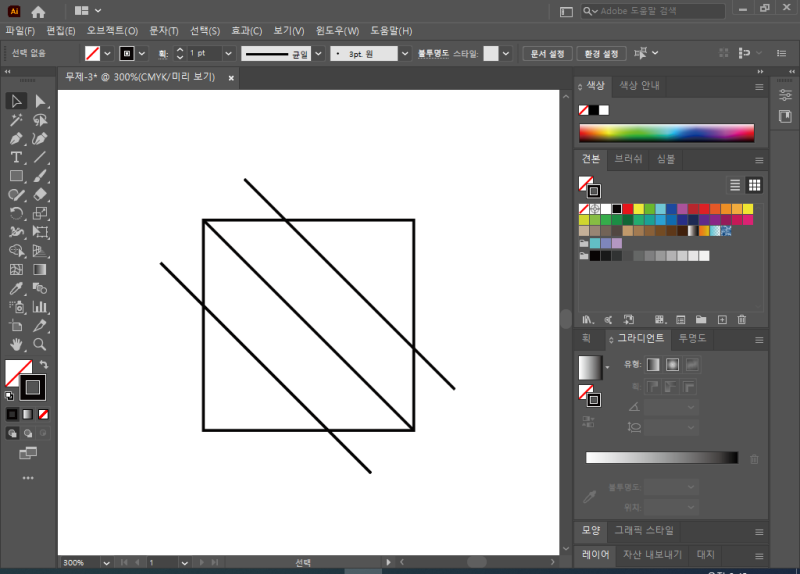
Task: Choose Linear gradient type
Action: coord(653,364)
